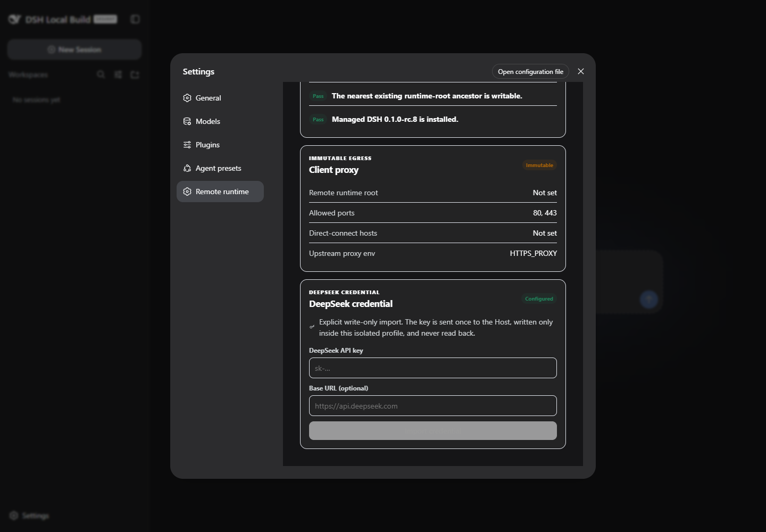
Task: Click the Settings entry at bottom-left of background
Action: coord(29,516)
